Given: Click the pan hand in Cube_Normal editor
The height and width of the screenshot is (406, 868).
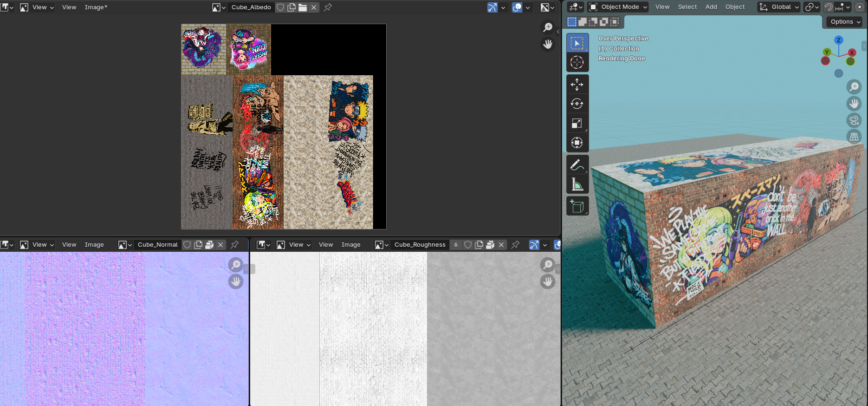Looking at the screenshot, I should pyautogui.click(x=236, y=282).
